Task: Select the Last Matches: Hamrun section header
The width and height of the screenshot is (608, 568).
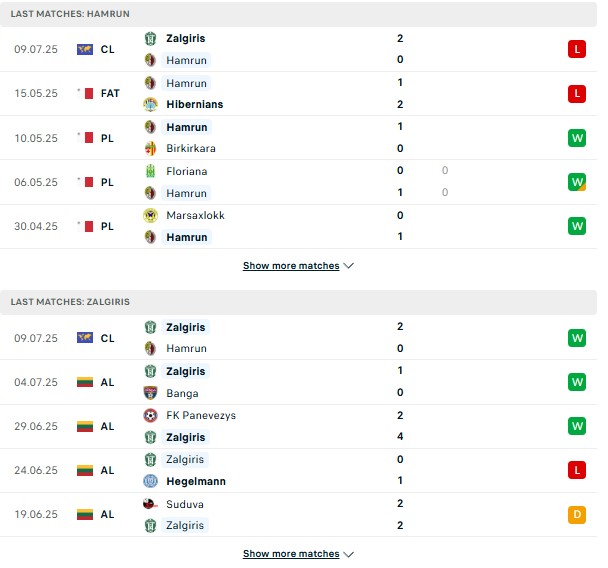Action: coord(298,14)
